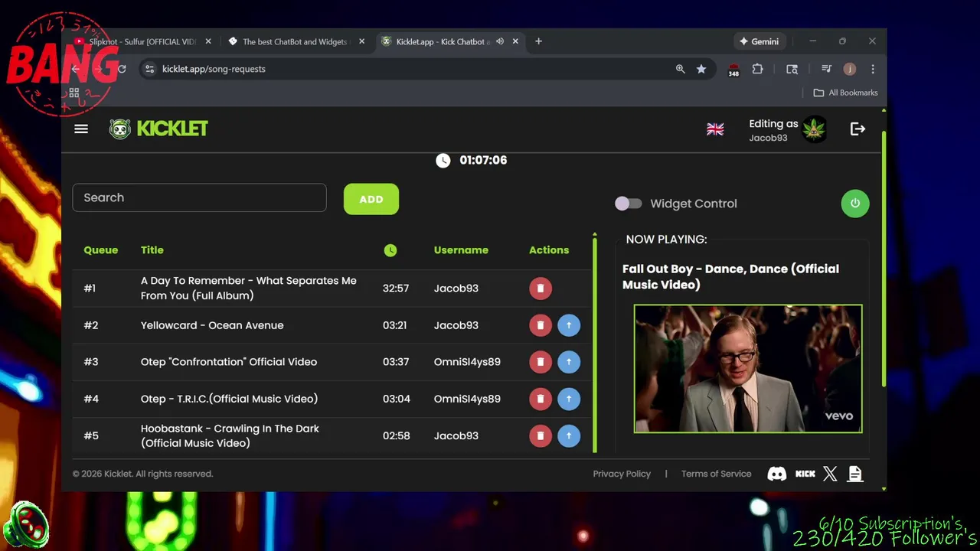This screenshot has width=980, height=551.
Task: Toggle the Widget Control switch
Action: 628,204
